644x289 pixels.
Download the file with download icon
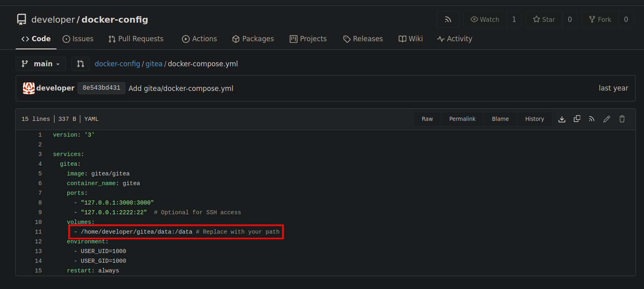pos(562,119)
